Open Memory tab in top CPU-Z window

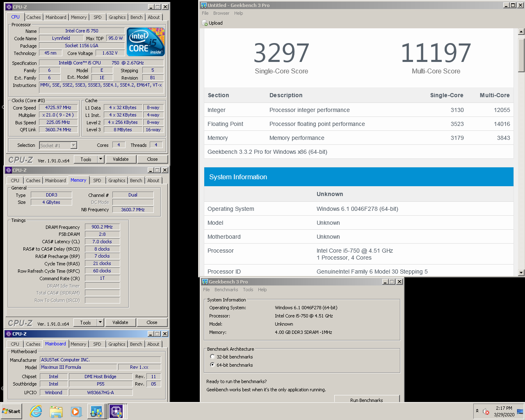[x=79, y=17]
